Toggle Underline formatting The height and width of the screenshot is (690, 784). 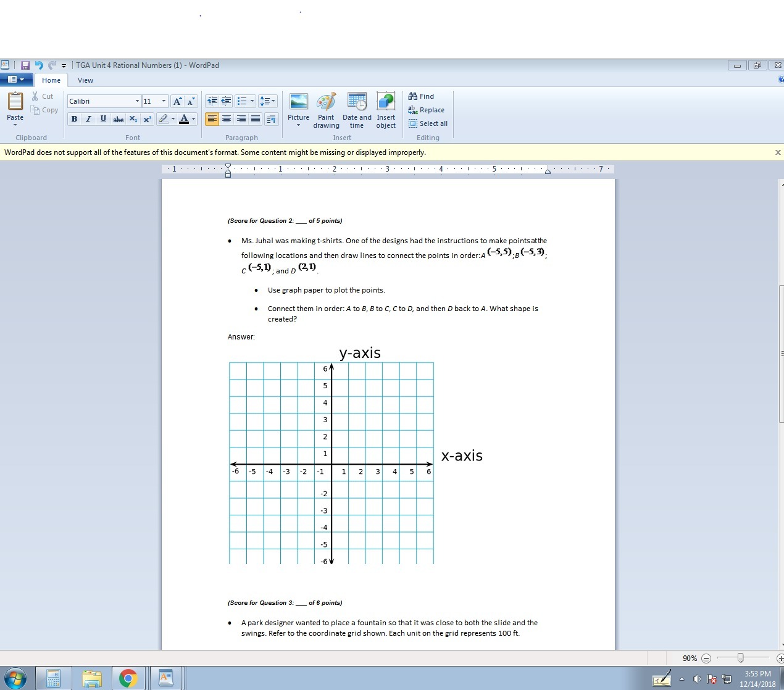click(103, 119)
